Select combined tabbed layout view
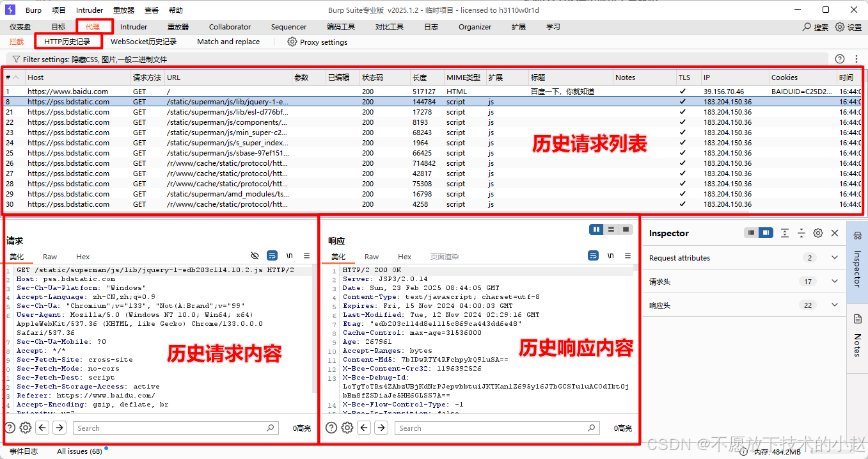The image size is (868, 459). (x=626, y=229)
